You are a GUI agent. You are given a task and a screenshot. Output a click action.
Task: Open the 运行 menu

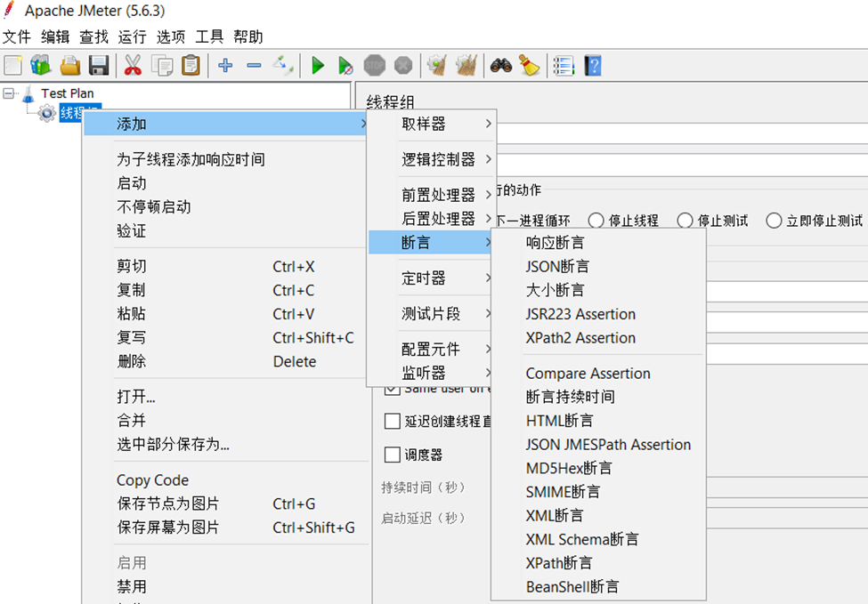(133, 37)
